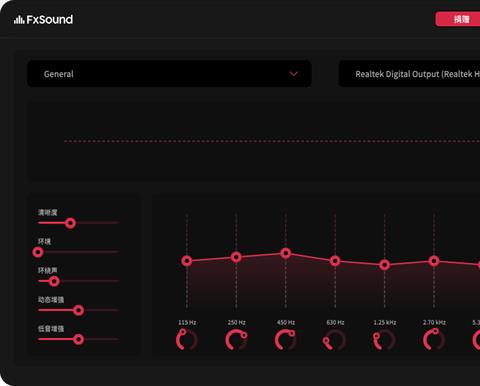Open the General preset dropdown
This screenshot has width=480, height=386.
pyautogui.click(x=169, y=74)
